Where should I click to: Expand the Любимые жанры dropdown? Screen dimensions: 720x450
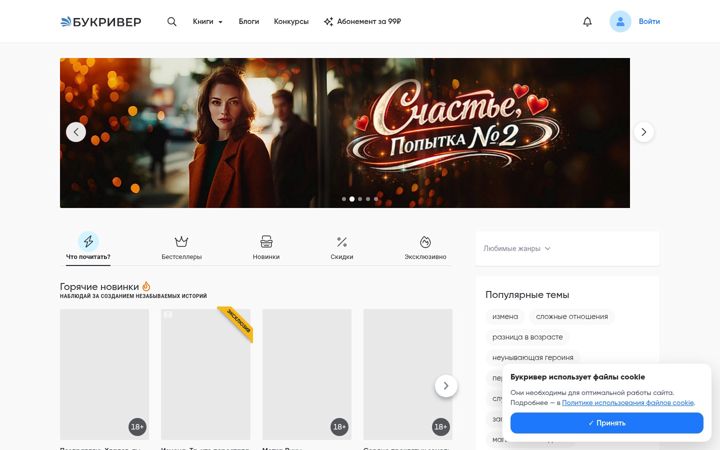pyautogui.click(x=517, y=248)
